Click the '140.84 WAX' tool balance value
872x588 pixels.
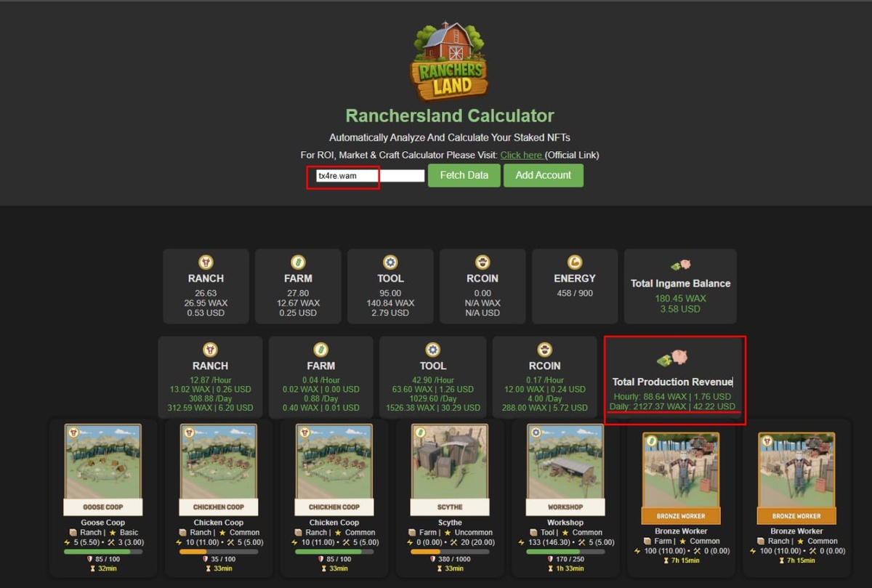click(390, 303)
